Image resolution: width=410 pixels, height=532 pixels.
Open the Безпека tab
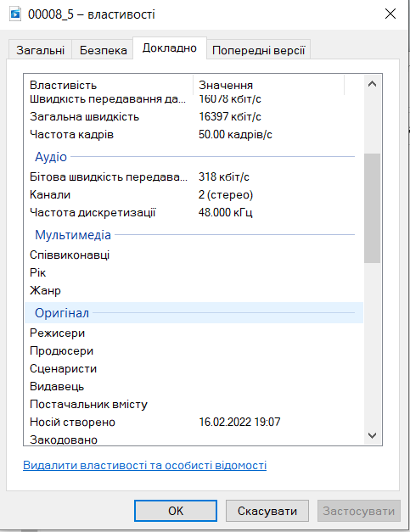104,50
